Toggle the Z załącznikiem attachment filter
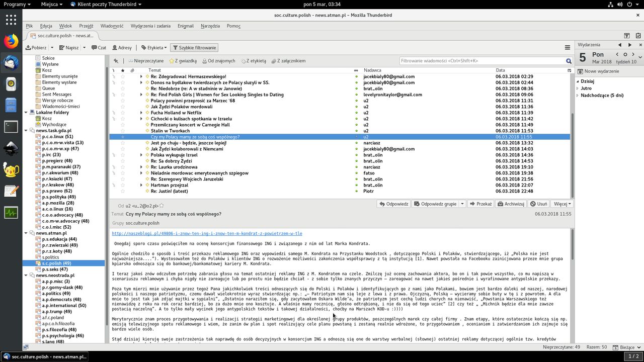 coord(288,61)
